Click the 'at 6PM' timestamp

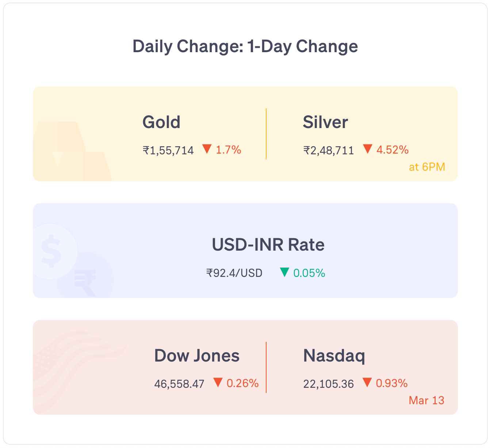427,167
